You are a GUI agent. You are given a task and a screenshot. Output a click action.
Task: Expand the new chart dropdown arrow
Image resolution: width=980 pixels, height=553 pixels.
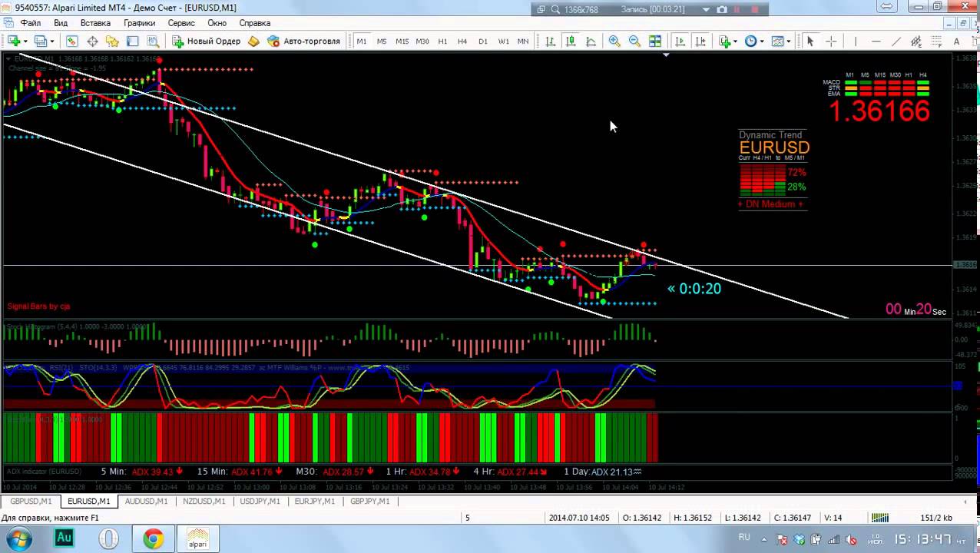[x=25, y=41]
